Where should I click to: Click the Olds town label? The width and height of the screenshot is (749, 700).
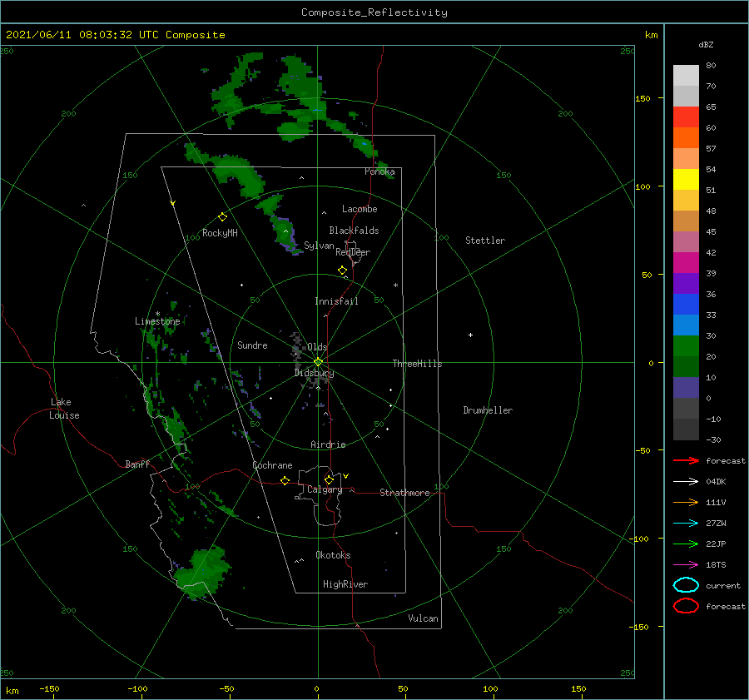(317, 347)
